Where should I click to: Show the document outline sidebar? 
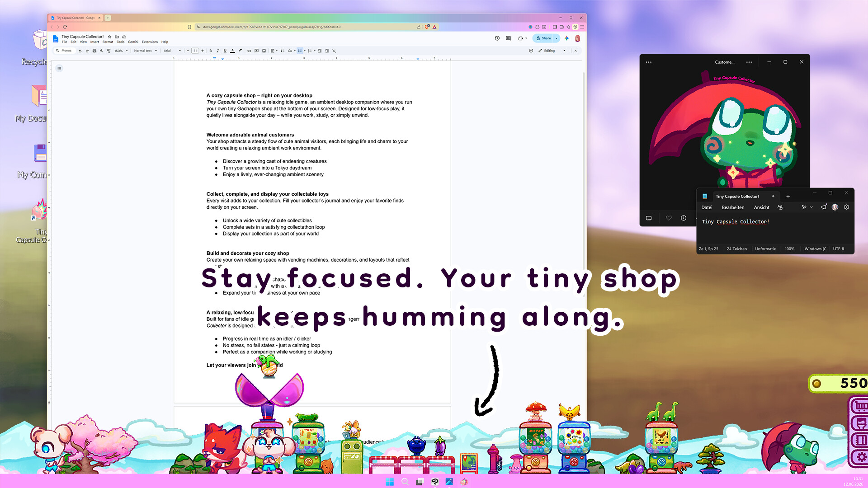click(59, 68)
